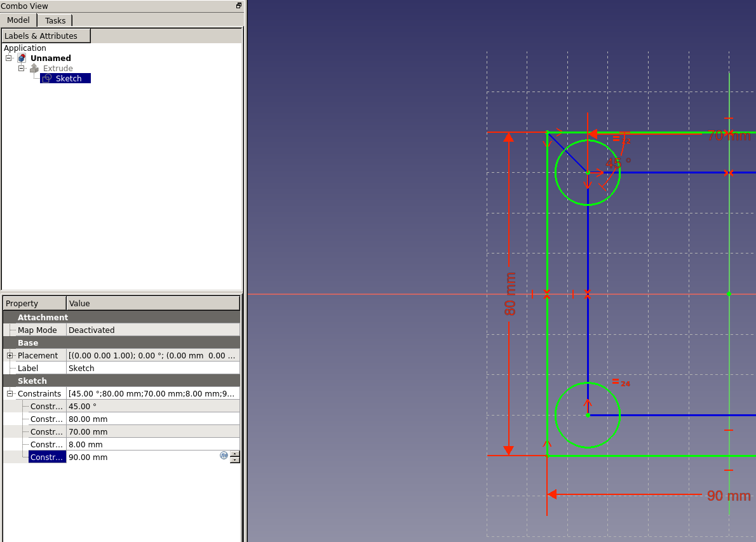Click the Property column header
Screen dimensions: 756x542
tap(34, 303)
